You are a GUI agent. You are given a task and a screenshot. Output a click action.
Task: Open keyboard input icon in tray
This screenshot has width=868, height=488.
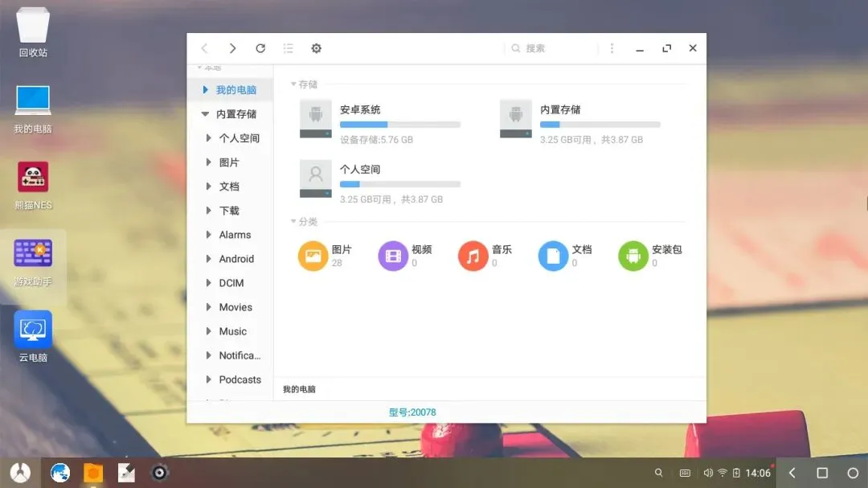coord(685,473)
